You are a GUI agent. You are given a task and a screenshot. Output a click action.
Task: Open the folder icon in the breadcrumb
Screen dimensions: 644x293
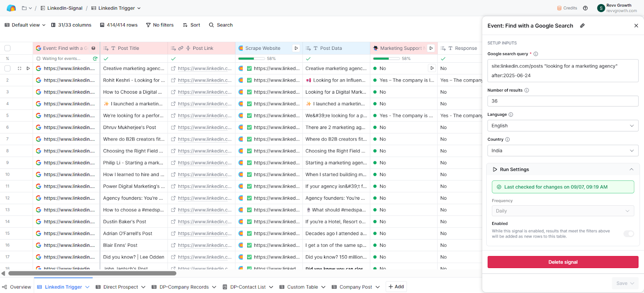point(24,8)
